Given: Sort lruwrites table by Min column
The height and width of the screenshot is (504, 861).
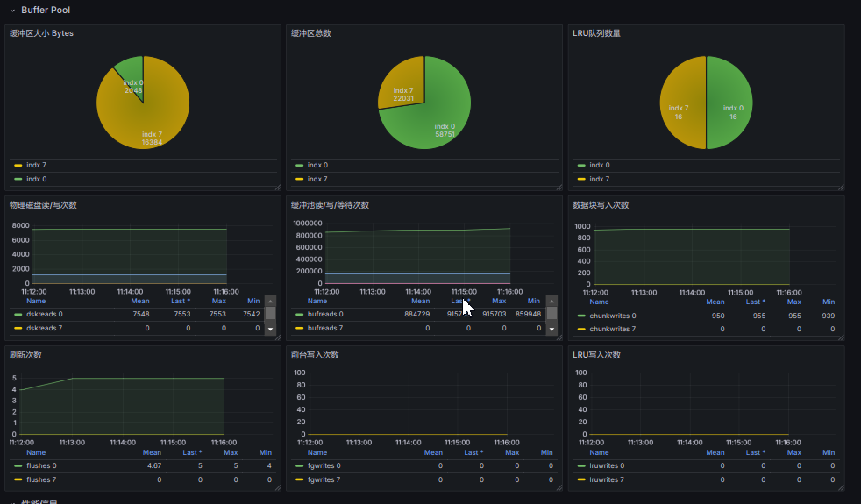Looking at the screenshot, I should [x=828, y=452].
